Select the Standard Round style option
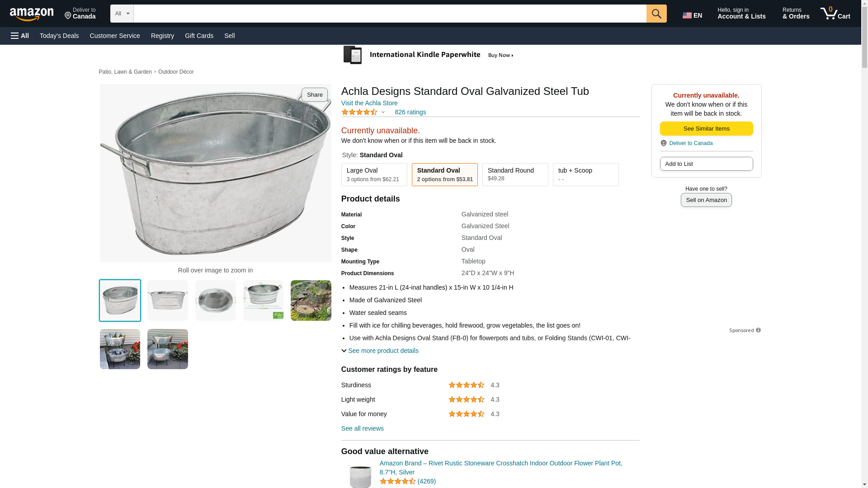The image size is (868, 488). click(x=515, y=174)
